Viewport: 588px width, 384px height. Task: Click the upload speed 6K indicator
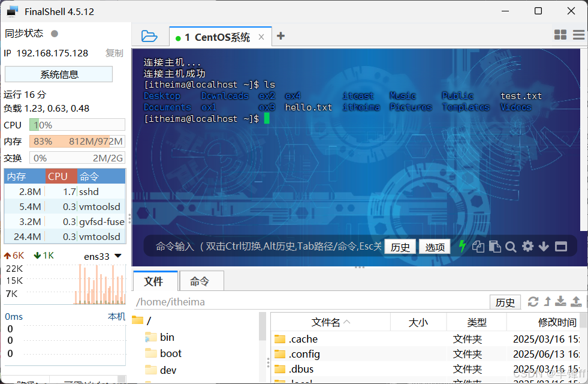[14, 256]
